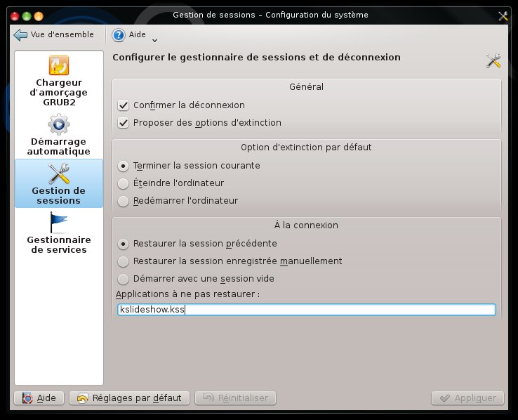Viewport: 518px width, 420px height.
Task: Click the orange window button in title bar
Action: 39,16
